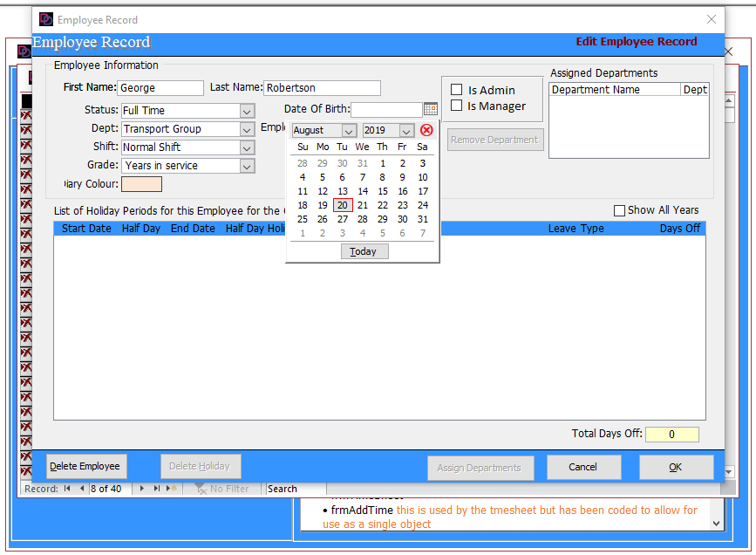Click the Last Name input field
This screenshot has width=756, height=555.
pos(322,88)
